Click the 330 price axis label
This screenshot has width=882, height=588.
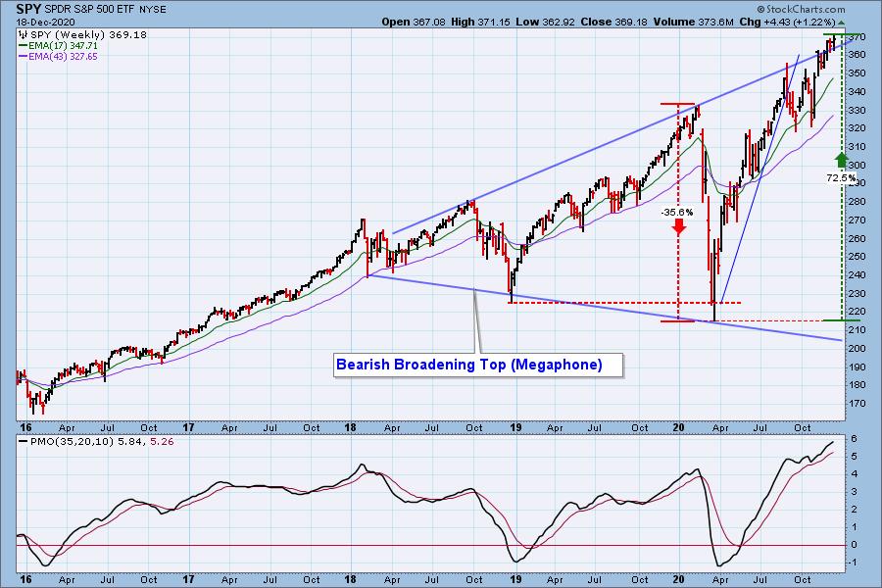coord(857,111)
